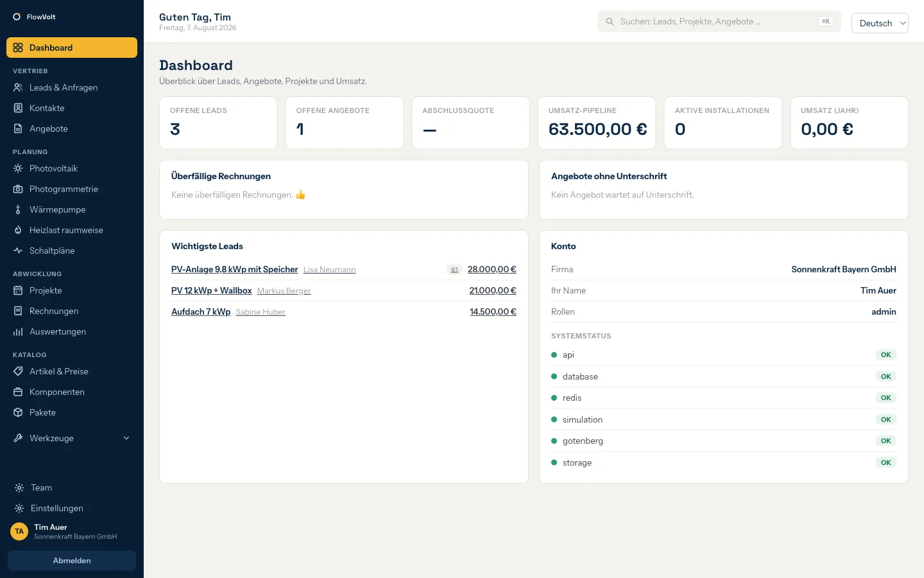The image size is (924, 578).
Task: Expand the Werkzeuge chevron
Action: pyautogui.click(x=126, y=438)
